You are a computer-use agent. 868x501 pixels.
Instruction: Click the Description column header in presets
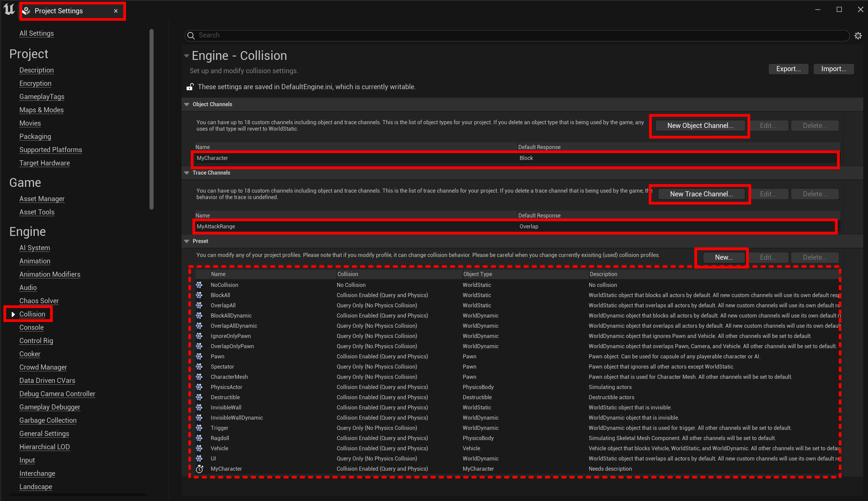pos(603,274)
